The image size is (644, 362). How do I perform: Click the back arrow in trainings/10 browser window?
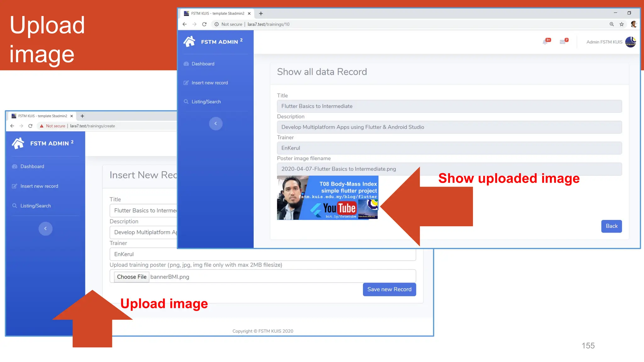pyautogui.click(x=185, y=24)
